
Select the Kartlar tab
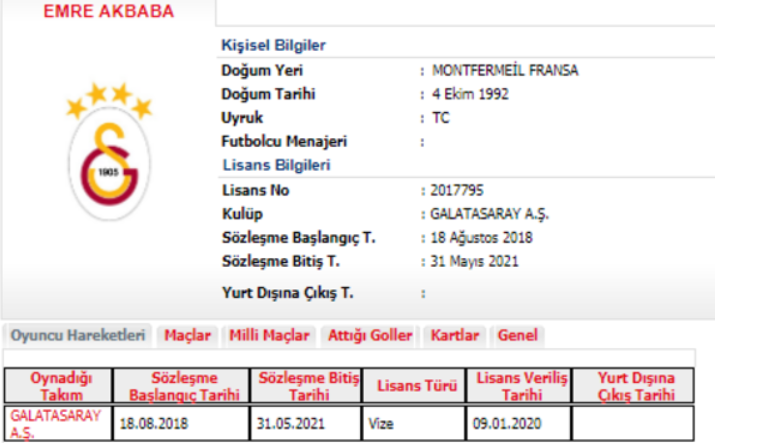click(454, 335)
